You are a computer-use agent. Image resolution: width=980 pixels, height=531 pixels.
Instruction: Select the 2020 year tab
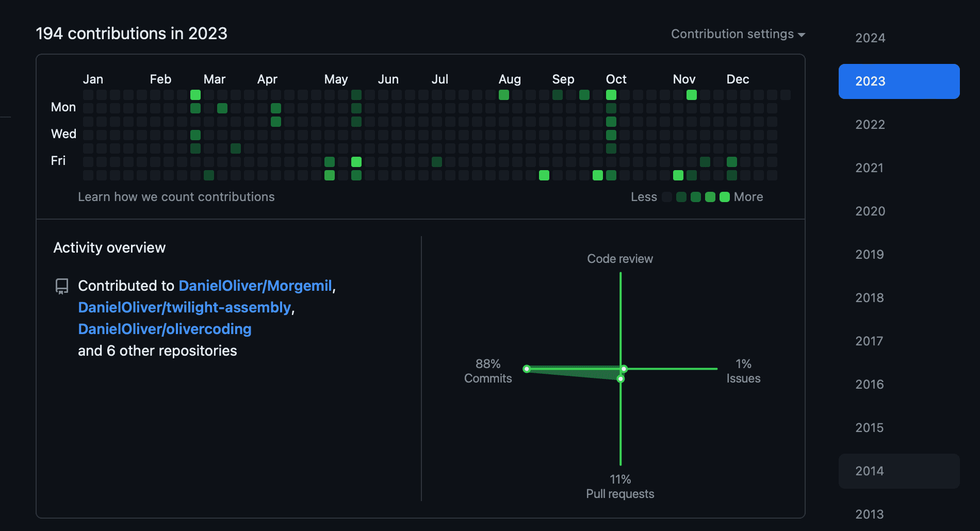(899, 211)
